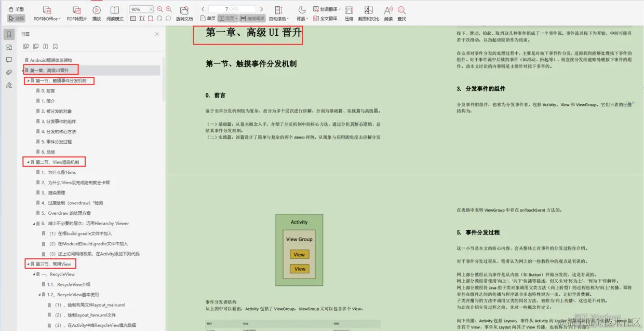Image resolution: width=644 pixels, height=331 pixels.
Task: Delete bookmark icon in 书签 panel
Action: [x=56, y=46]
